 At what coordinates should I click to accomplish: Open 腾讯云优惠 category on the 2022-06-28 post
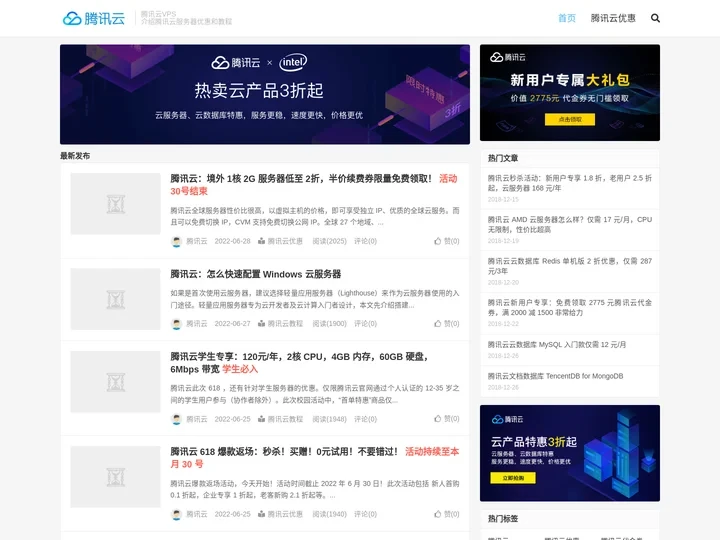(x=285, y=241)
